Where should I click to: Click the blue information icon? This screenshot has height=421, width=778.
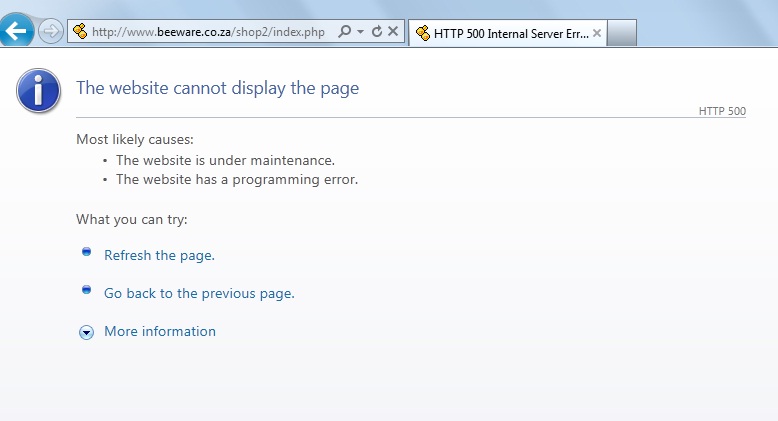38,91
